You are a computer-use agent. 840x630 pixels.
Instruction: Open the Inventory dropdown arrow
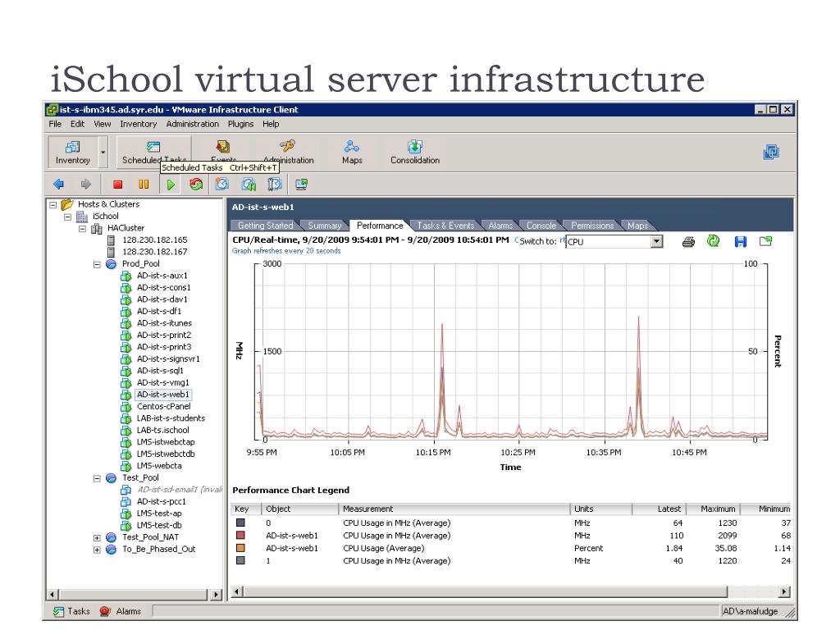coord(103,152)
